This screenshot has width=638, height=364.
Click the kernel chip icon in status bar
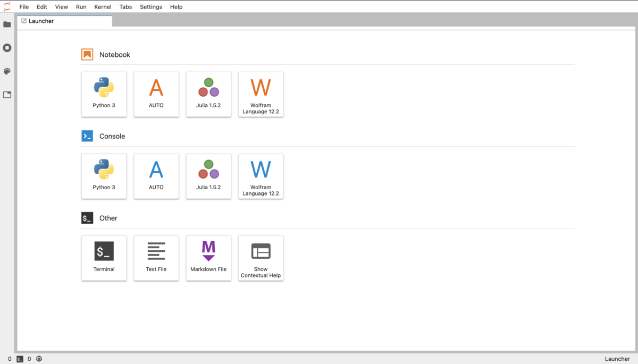[39, 359]
